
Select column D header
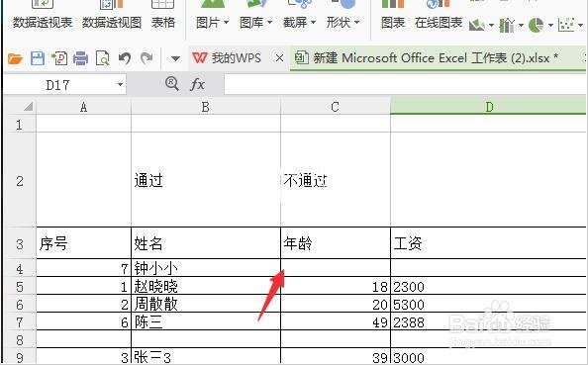[489, 107]
